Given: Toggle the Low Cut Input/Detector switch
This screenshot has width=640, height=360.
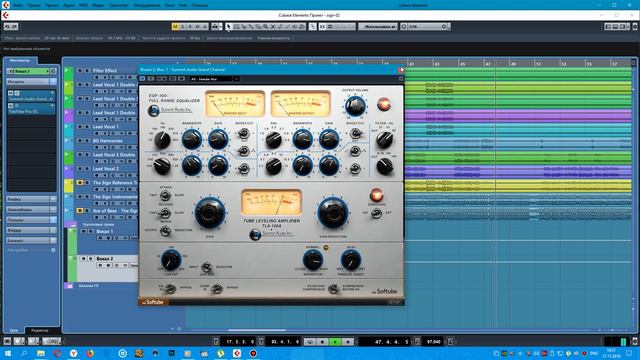Looking at the screenshot, I should click(207, 267).
